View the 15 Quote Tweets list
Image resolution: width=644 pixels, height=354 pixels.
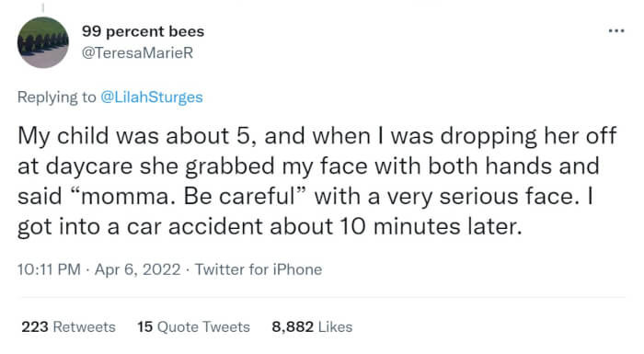click(193, 327)
